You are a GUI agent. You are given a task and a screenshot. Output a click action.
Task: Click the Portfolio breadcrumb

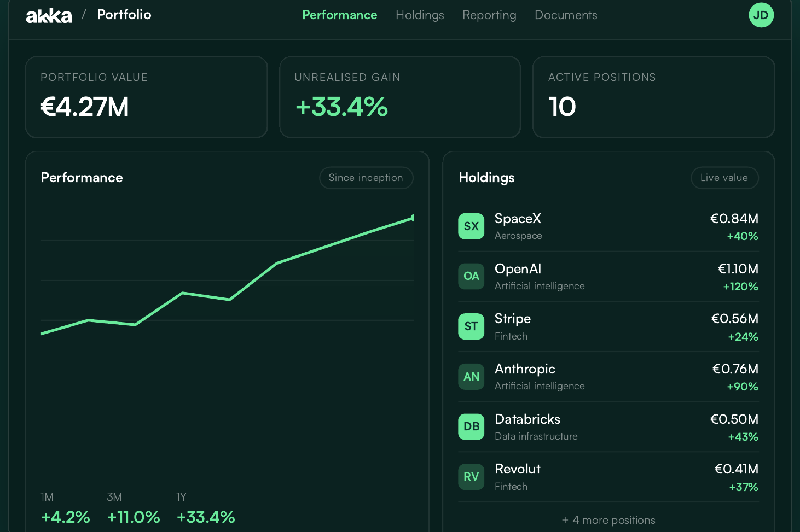pyautogui.click(x=124, y=14)
